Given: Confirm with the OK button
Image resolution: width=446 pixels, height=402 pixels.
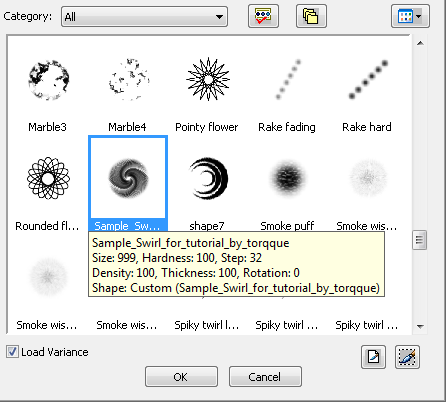Looking at the screenshot, I should click(x=181, y=377).
